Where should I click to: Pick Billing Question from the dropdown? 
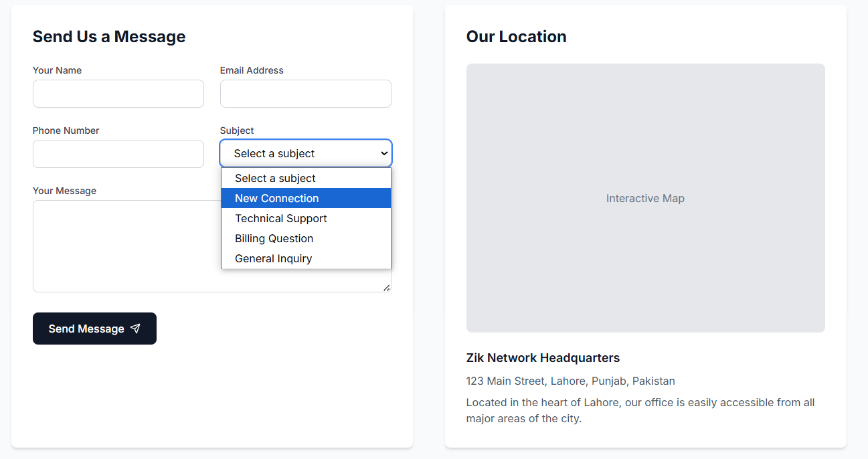pos(274,238)
